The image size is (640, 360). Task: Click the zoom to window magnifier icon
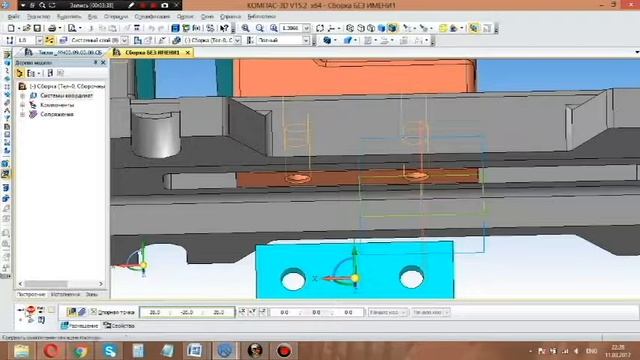(273, 28)
